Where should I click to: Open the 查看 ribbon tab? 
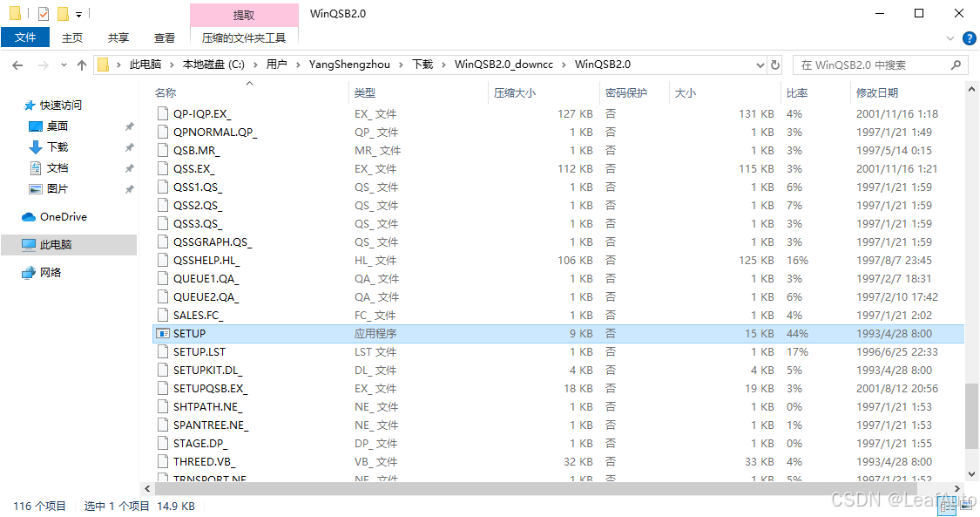[x=165, y=37]
